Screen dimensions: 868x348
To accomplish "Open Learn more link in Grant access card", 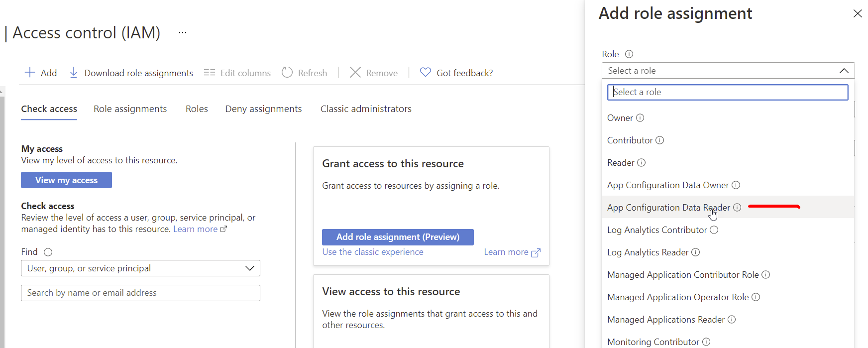I will pyautogui.click(x=506, y=252).
